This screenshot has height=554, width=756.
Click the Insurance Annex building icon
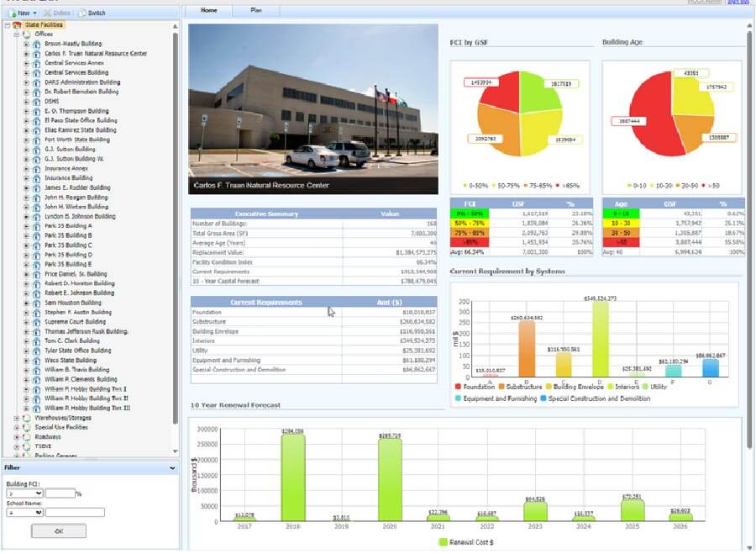coord(36,169)
